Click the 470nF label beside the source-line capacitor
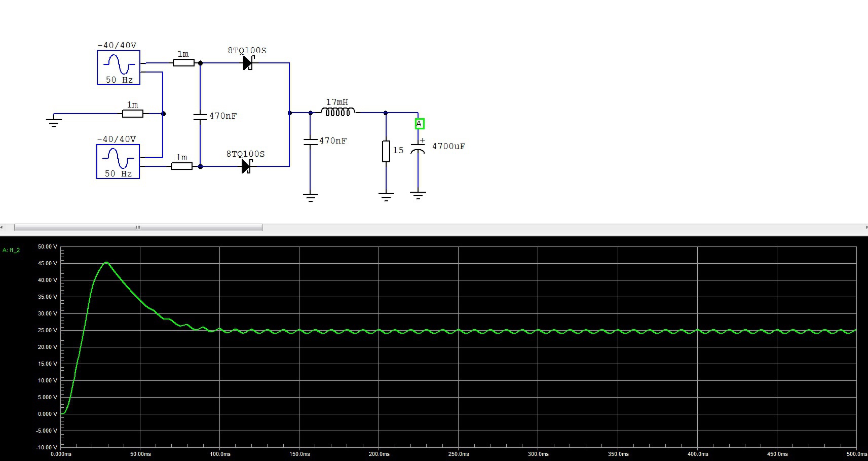The height and width of the screenshot is (461, 868). [223, 116]
